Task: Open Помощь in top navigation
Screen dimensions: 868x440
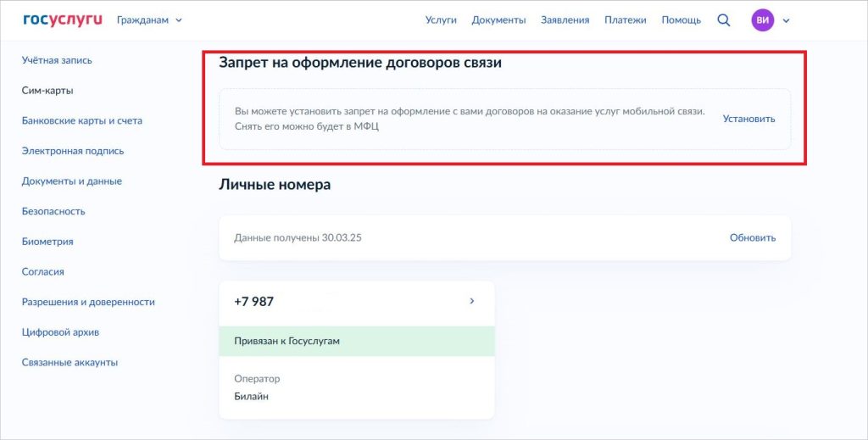Action: click(681, 20)
